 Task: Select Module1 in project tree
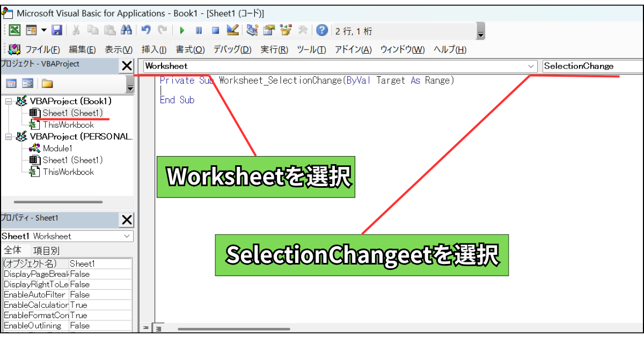pos(57,148)
